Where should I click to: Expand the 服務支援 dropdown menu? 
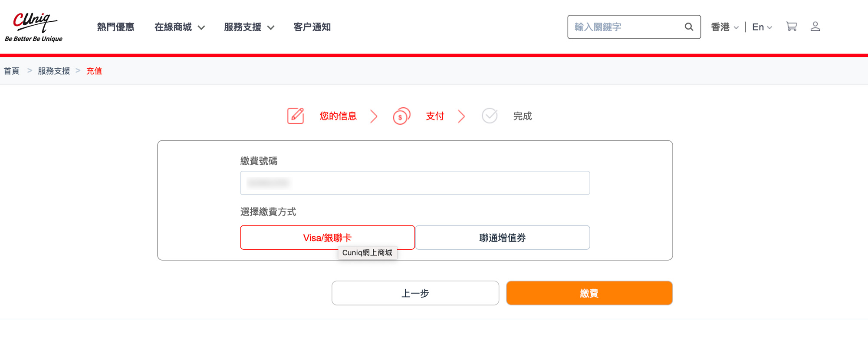tap(249, 27)
